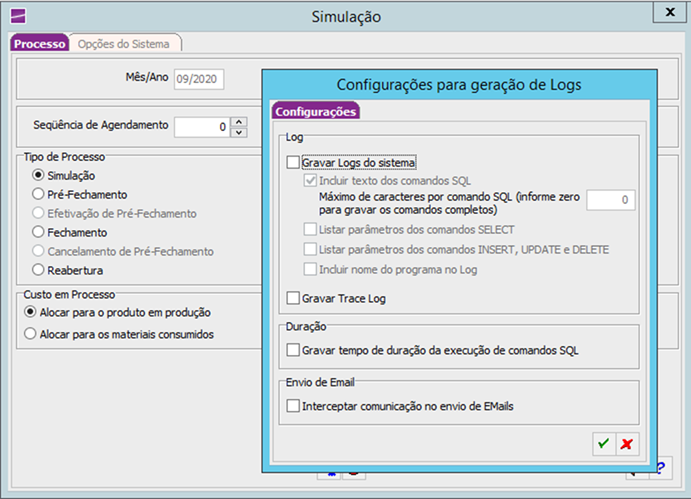691x499 pixels.
Task: Choose the Fechamento radio option
Action: pos(39,232)
